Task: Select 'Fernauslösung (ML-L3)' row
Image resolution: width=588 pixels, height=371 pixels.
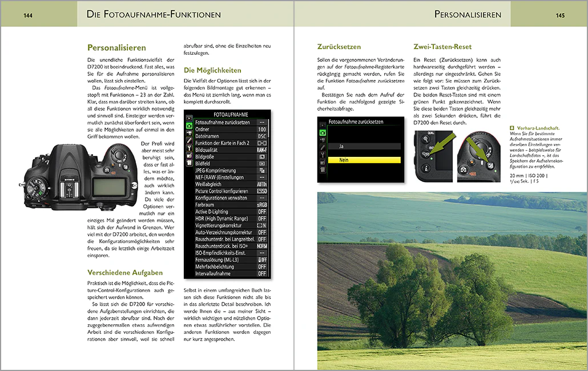Action: click(231, 260)
